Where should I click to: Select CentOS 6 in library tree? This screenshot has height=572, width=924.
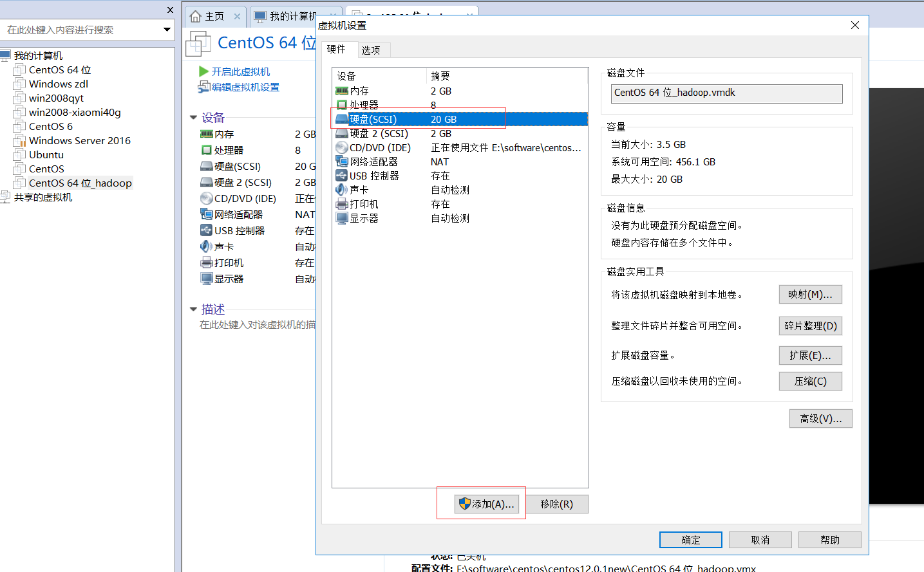(x=51, y=126)
